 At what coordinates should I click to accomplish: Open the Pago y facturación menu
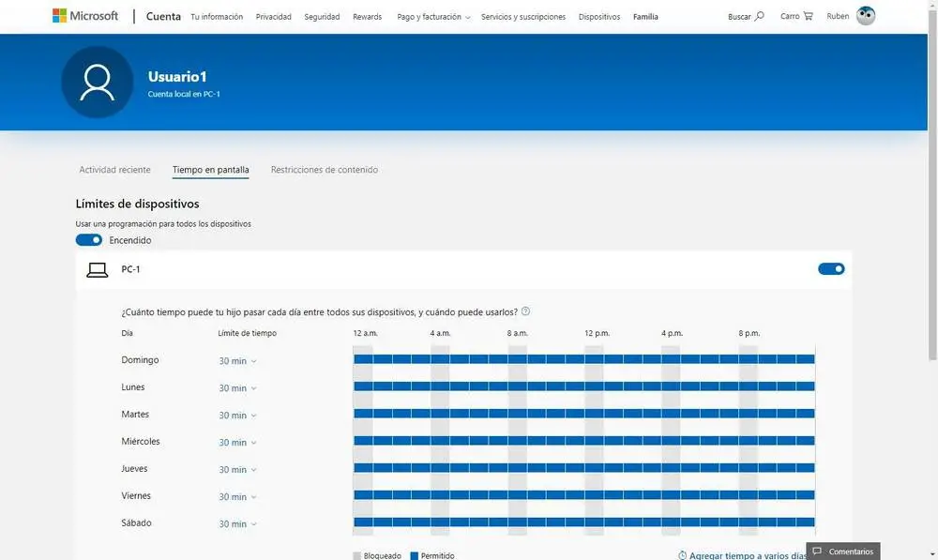pos(433,17)
